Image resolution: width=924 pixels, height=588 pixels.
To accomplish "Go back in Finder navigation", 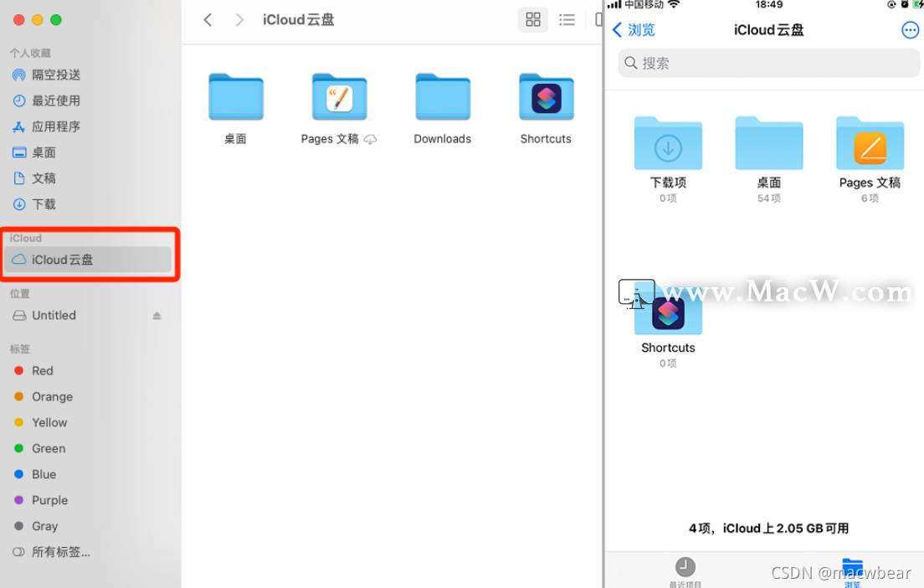I will 208,20.
